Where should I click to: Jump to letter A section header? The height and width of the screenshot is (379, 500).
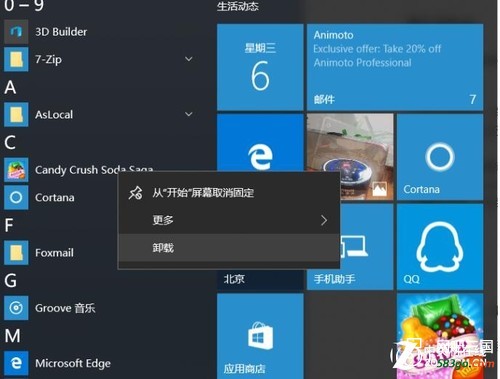click(x=10, y=87)
